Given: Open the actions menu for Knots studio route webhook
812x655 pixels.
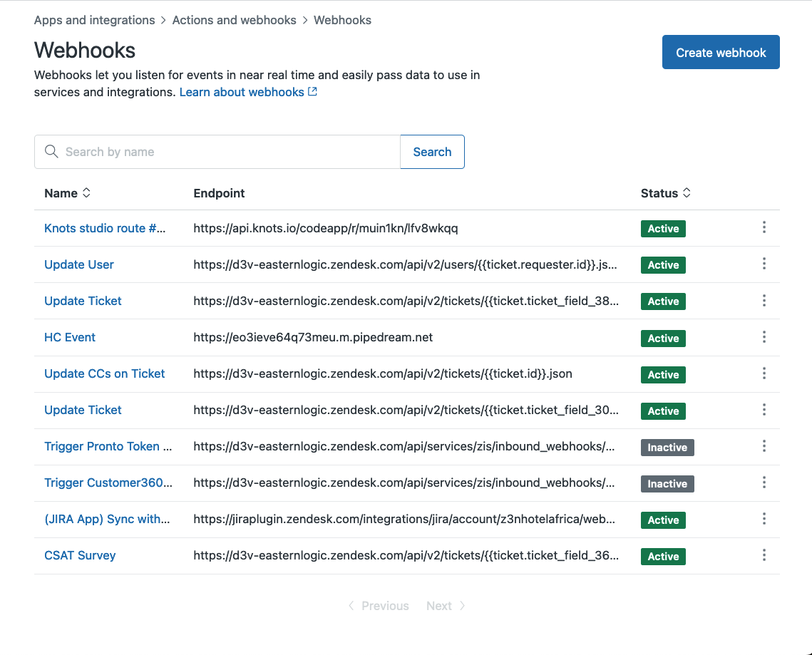Looking at the screenshot, I should [764, 227].
